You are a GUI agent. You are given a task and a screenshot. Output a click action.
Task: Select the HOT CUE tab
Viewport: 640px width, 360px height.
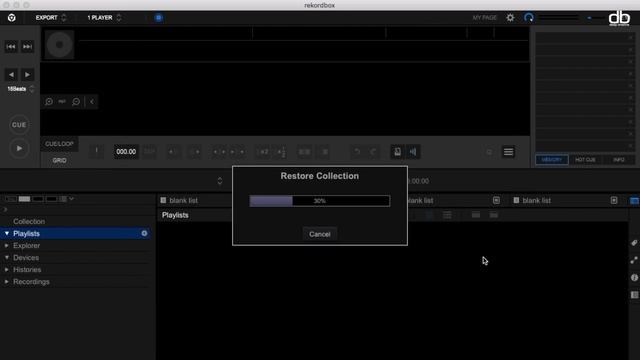(x=585, y=160)
